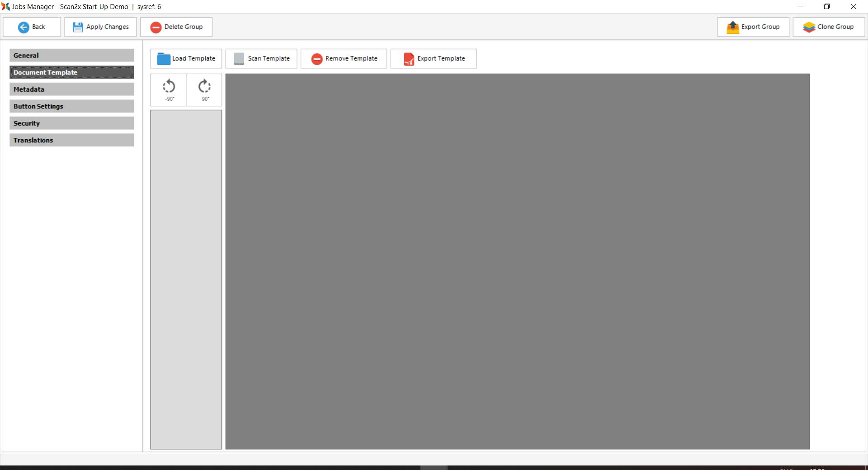Click the page thumbnails side panel
This screenshot has height=470, width=868.
click(186, 279)
